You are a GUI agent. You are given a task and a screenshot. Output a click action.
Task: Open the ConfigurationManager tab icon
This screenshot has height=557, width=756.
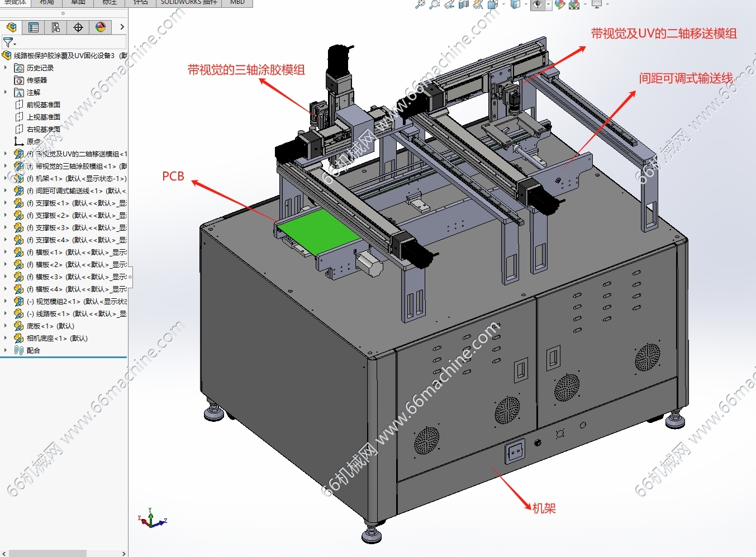point(56,27)
